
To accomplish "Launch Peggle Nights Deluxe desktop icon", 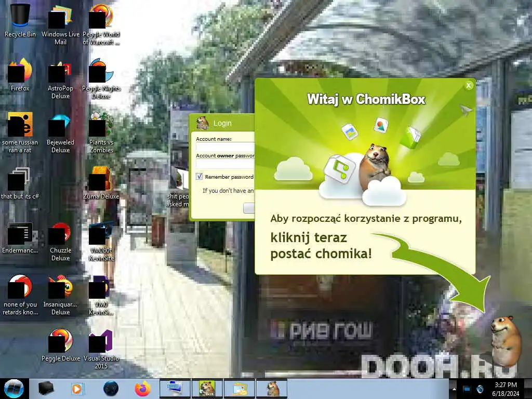I will coord(101,79).
